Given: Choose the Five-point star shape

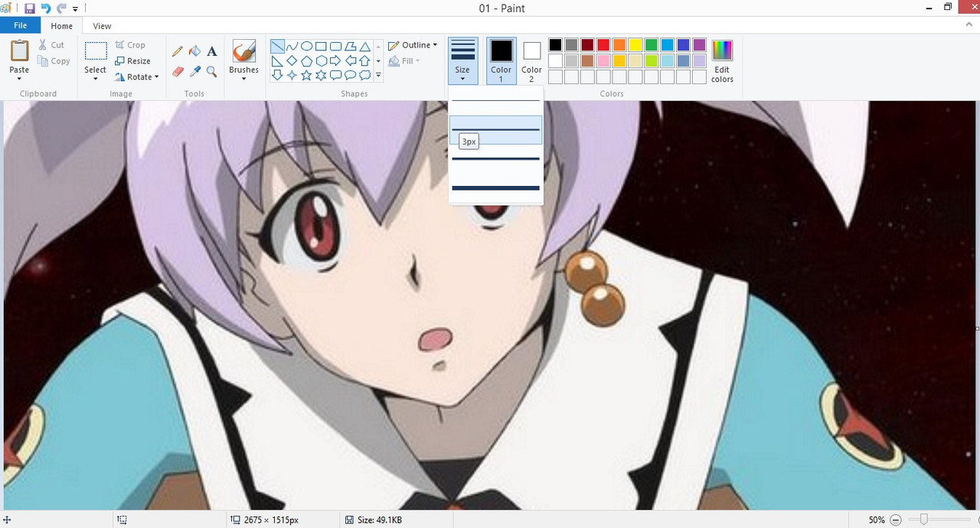Looking at the screenshot, I should [306, 75].
